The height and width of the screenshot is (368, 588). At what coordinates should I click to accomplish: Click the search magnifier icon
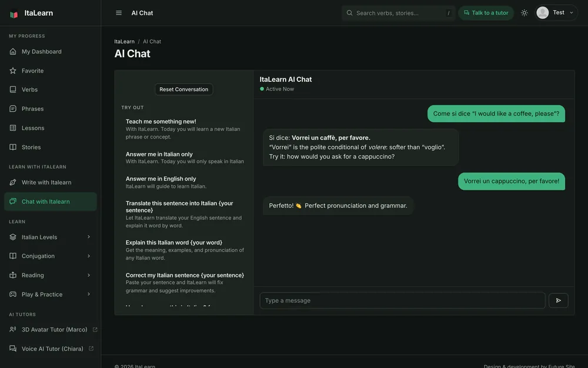(349, 13)
